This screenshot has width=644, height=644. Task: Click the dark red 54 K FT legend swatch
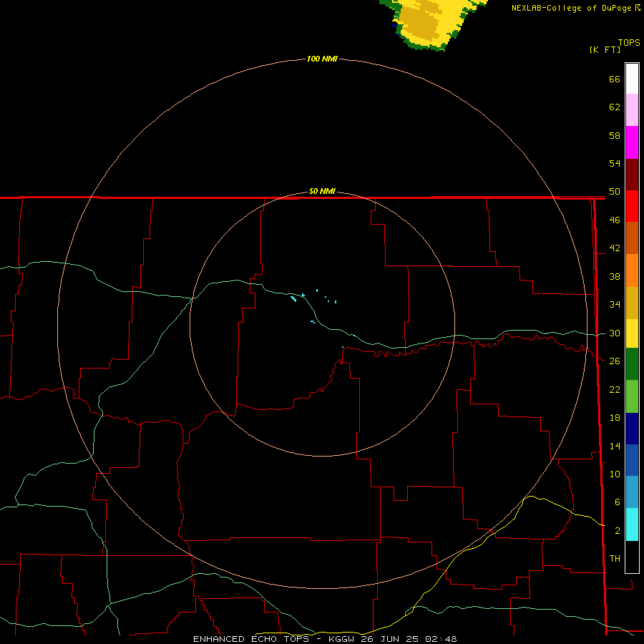tap(632, 175)
